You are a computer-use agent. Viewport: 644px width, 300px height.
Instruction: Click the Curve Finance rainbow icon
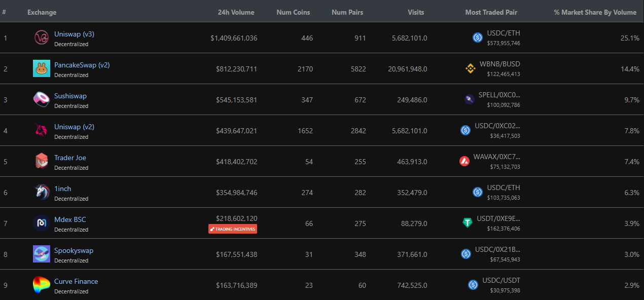[42, 285]
